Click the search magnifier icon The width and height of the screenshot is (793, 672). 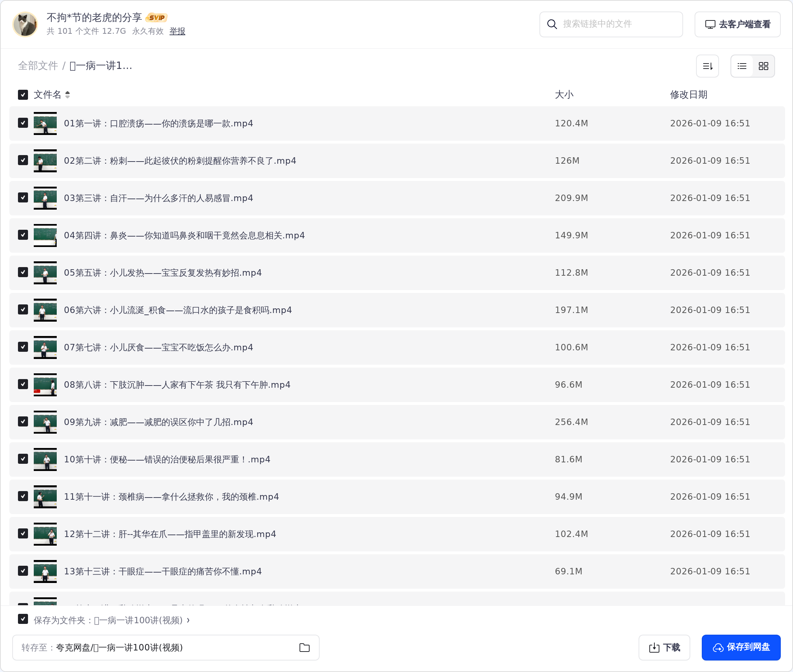coord(552,24)
